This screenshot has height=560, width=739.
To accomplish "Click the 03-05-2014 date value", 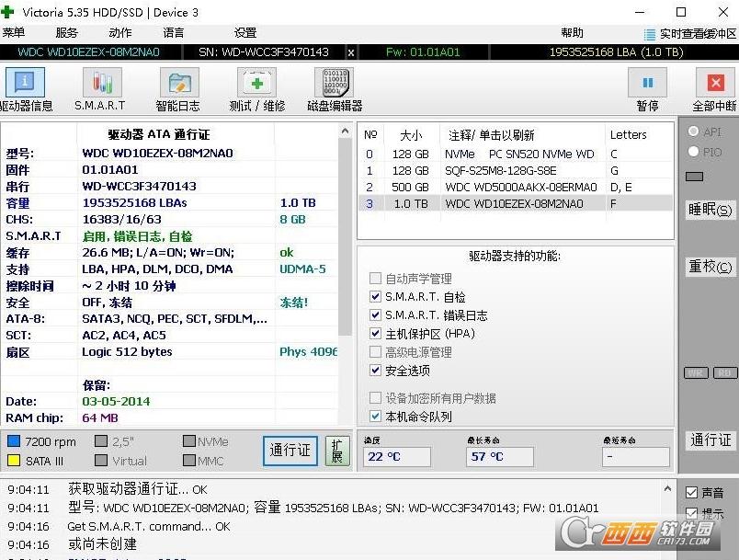I will 116,401.
